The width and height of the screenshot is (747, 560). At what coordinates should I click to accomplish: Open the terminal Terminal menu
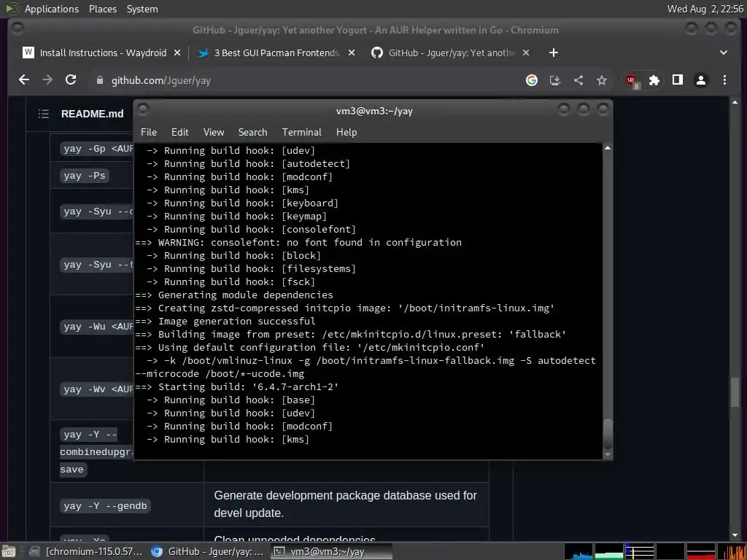tap(301, 133)
